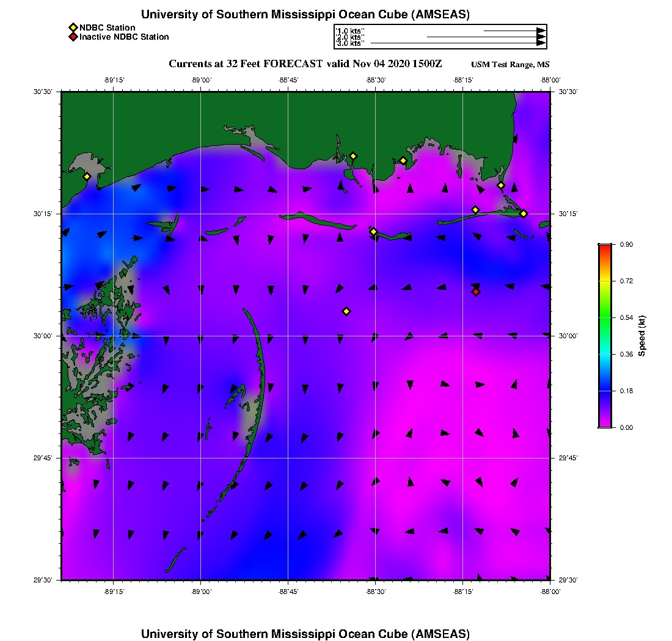Click the top 'Ocean Cube (AMSEAS)' title

305,15
